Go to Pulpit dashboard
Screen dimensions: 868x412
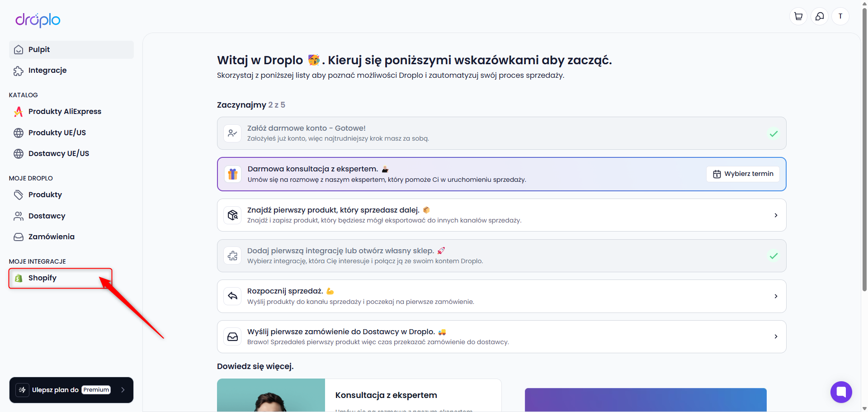click(x=71, y=50)
